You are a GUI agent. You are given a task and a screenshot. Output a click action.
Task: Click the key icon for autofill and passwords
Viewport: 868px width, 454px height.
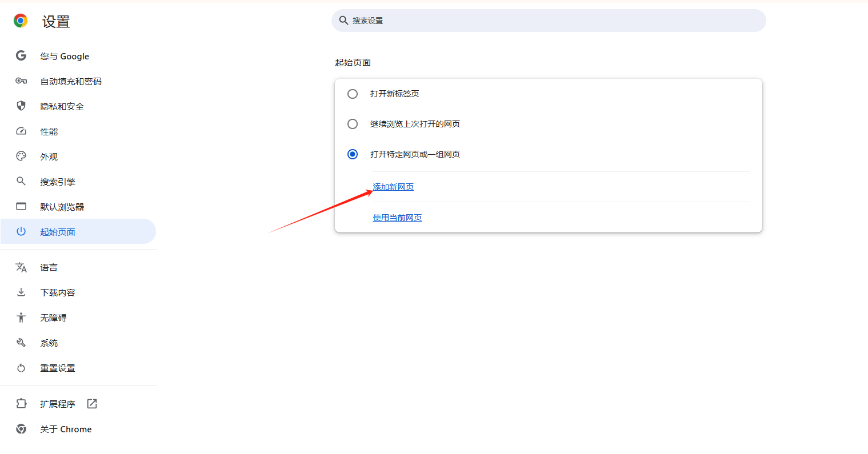click(21, 81)
